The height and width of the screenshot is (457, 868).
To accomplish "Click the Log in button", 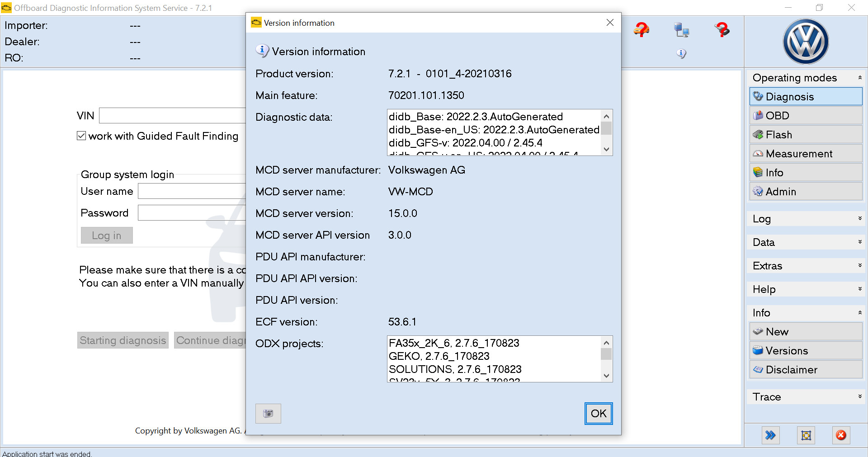I will pyautogui.click(x=107, y=235).
